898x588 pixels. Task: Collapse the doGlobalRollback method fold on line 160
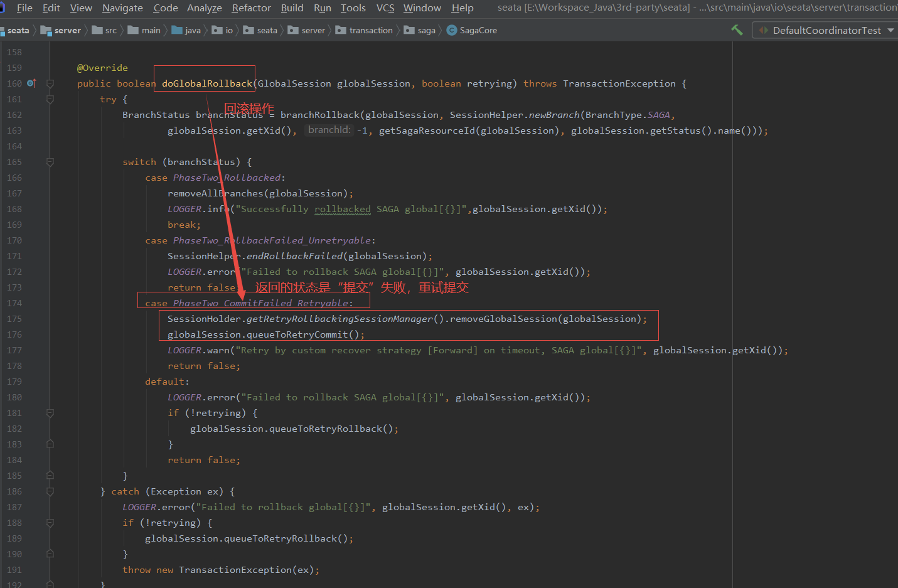pyautogui.click(x=50, y=83)
